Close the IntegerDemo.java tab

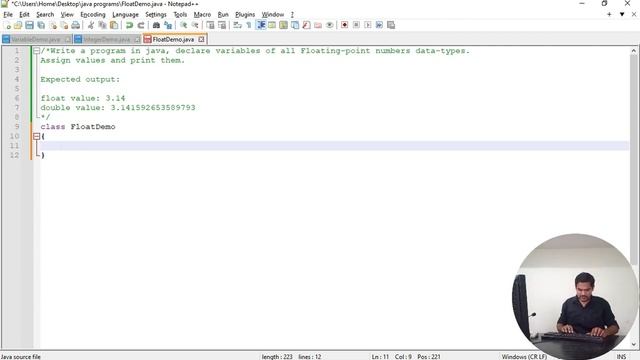(137, 40)
